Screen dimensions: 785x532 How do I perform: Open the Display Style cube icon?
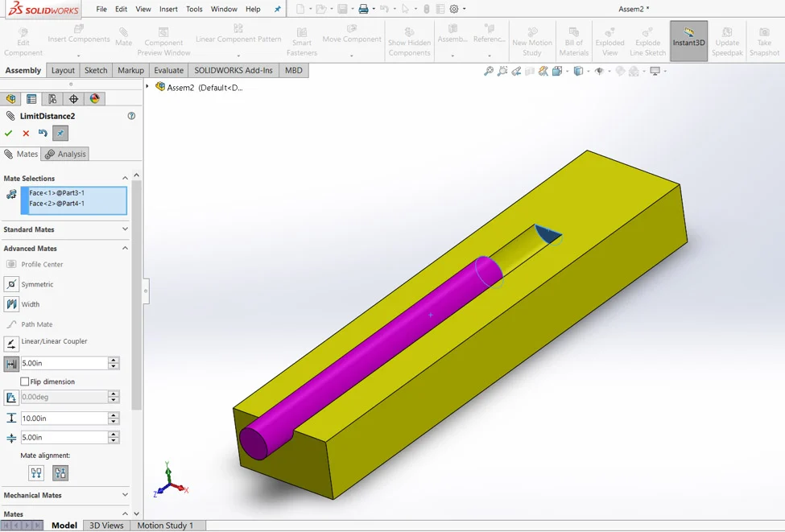click(x=578, y=71)
